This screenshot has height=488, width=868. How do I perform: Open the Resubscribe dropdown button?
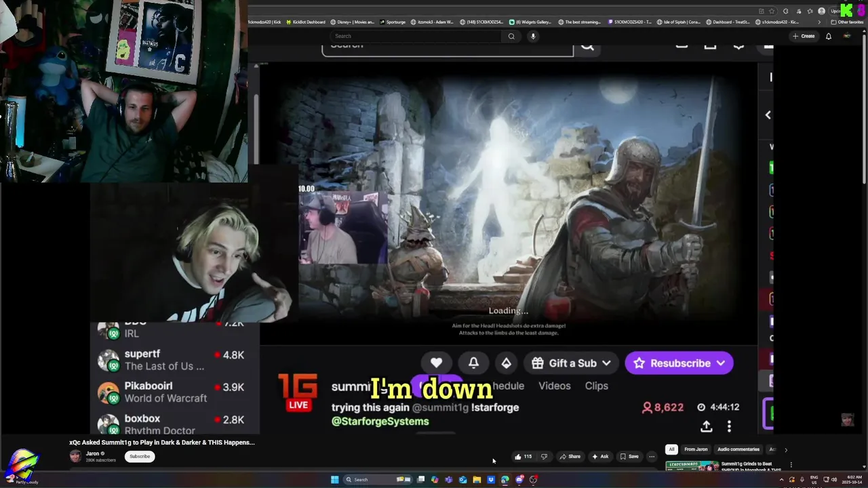tap(679, 363)
